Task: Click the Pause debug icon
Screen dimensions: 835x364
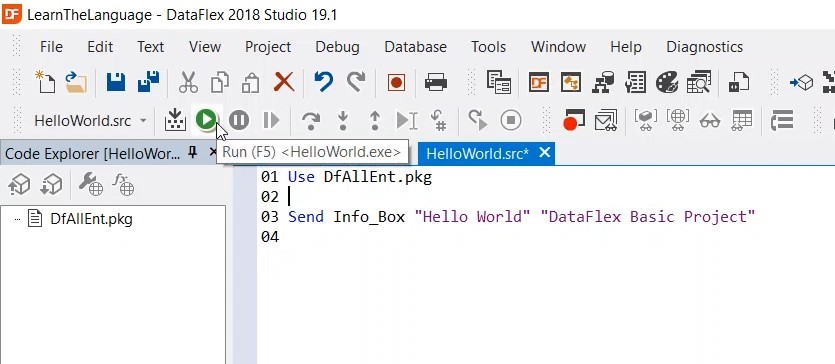Action: point(239,120)
